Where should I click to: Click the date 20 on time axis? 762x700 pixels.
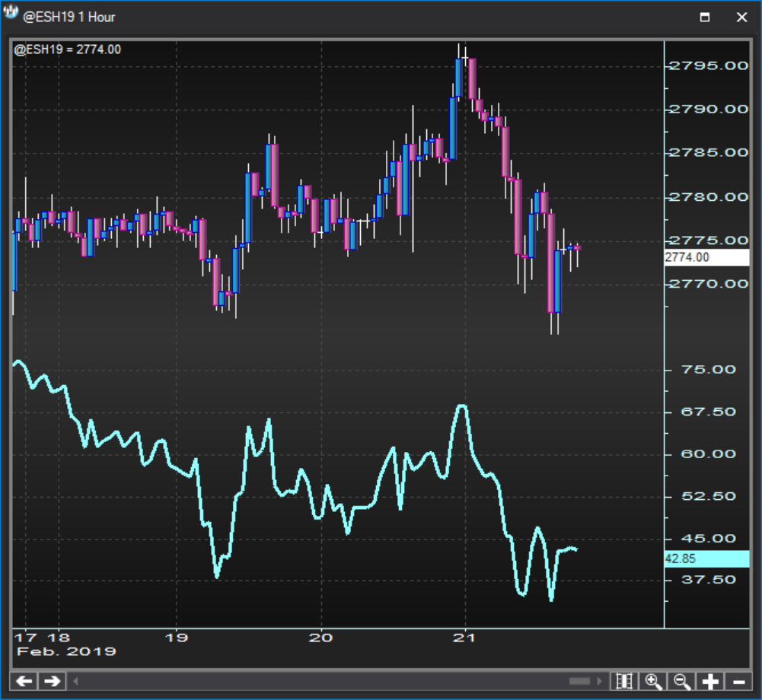coord(320,638)
